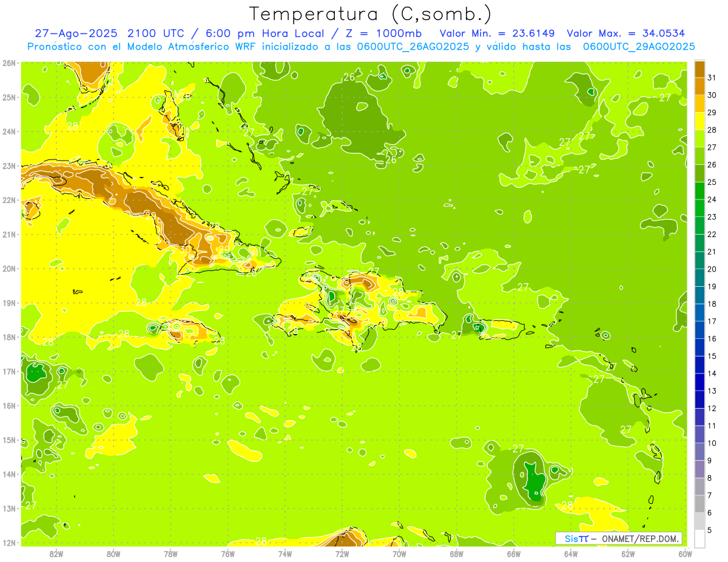
Task: Click the 20N latitude axis label
Action: pos(9,269)
